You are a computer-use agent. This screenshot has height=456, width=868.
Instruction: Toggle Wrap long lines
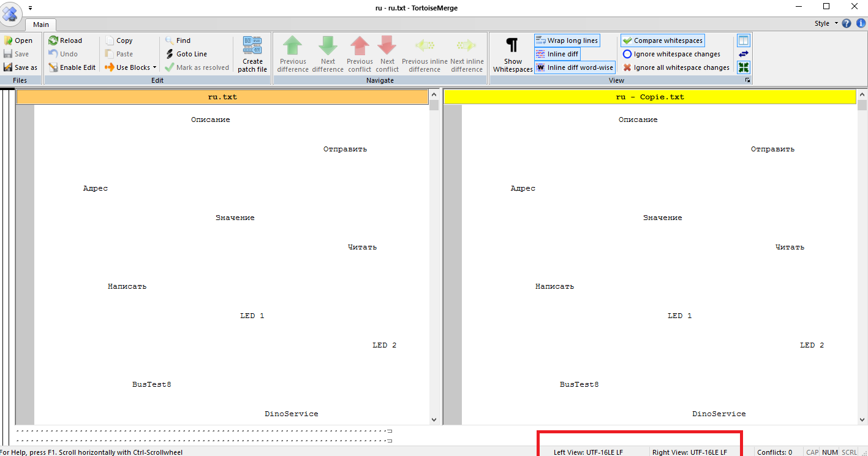point(567,40)
